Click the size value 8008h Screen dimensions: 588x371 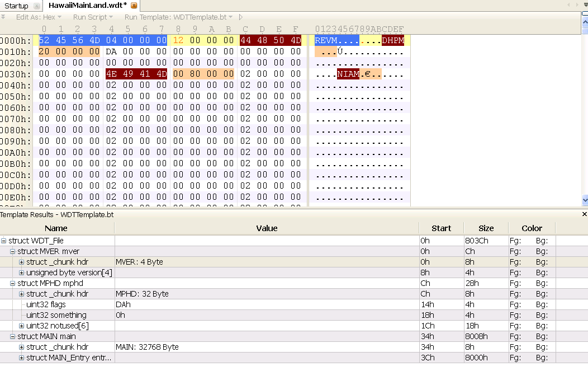(476, 336)
